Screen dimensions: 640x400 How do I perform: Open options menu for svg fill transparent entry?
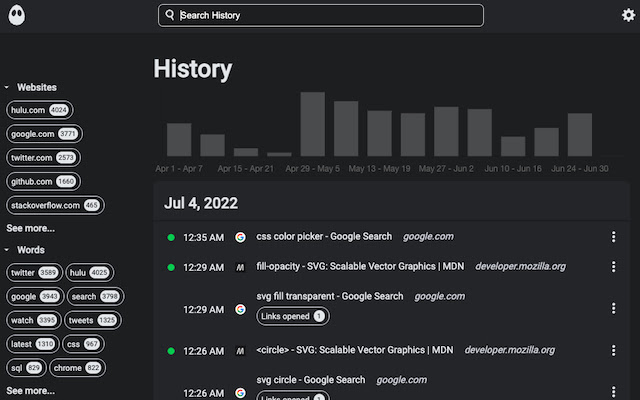click(613, 309)
